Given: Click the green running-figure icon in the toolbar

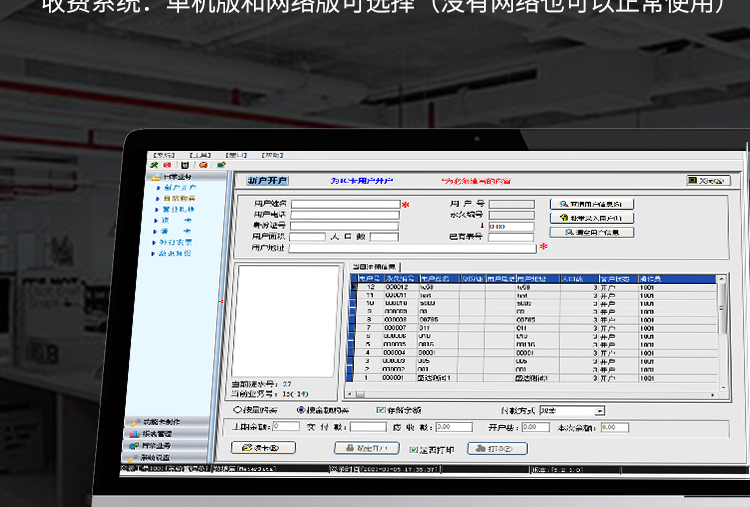Looking at the screenshot, I should [153, 165].
